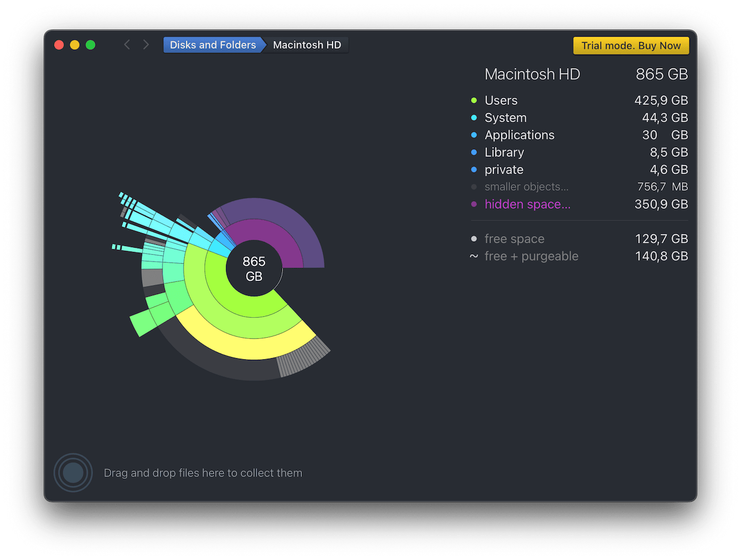
Task: Click the cyan System legend dot
Action: 474,118
